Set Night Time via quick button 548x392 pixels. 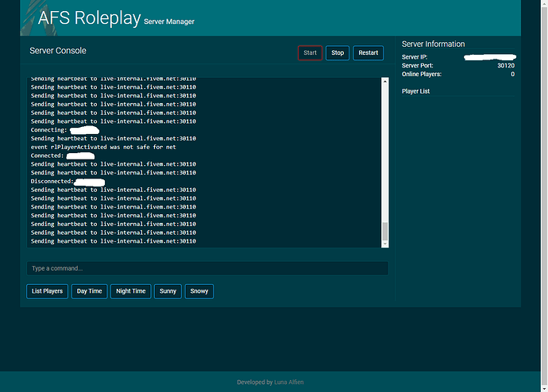pyautogui.click(x=131, y=291)
